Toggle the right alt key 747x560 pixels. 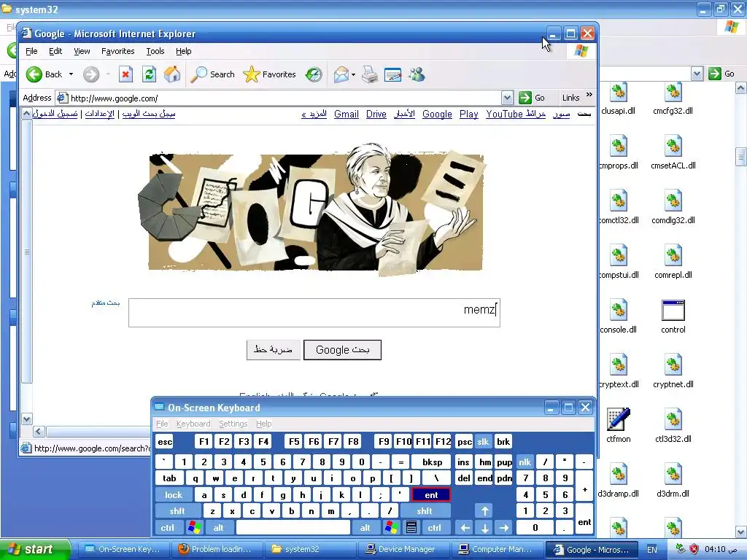tap(365, 528)
